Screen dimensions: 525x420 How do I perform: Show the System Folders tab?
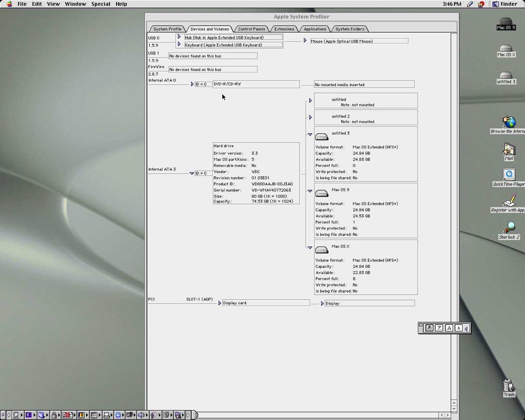coord(350,29)
